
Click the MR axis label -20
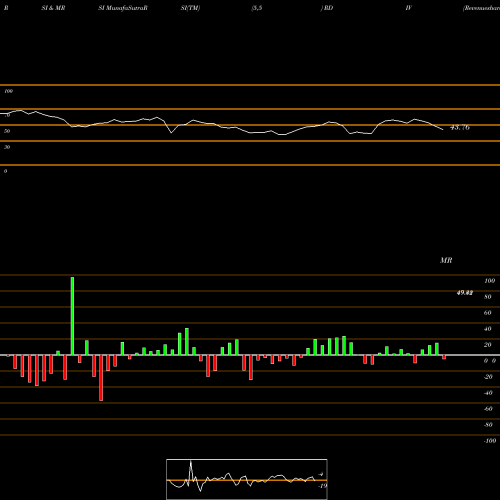488,377
